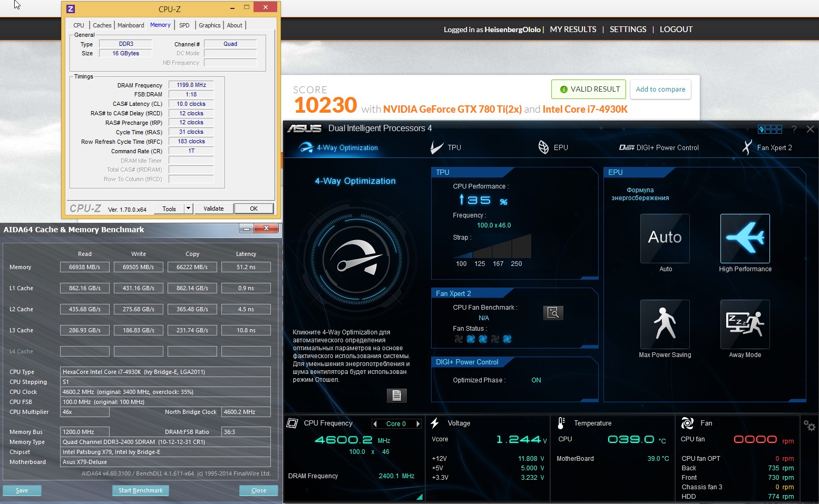Open monitor settings with the gear icon
The width and height of the screenshot is (819, 504).
click(x=810, y=426)
